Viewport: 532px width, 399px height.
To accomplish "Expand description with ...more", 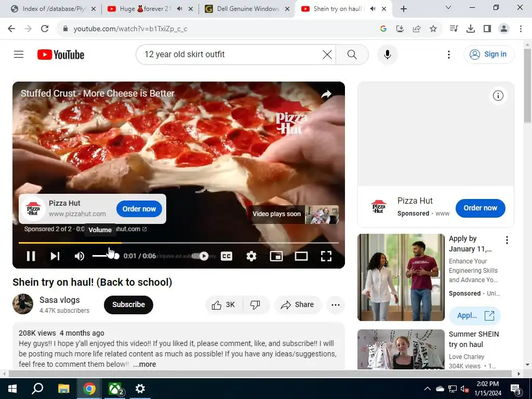I will 144,364.
